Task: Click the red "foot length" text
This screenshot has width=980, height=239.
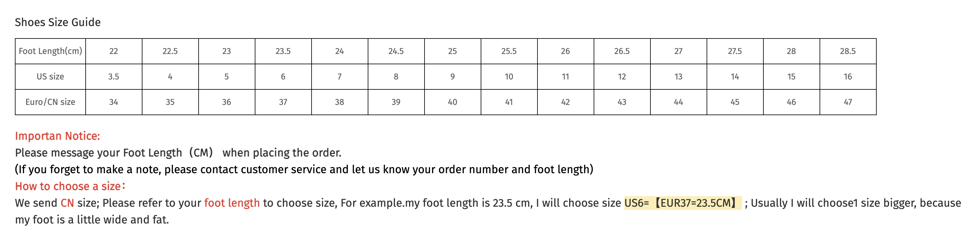Action: point(232,203)
